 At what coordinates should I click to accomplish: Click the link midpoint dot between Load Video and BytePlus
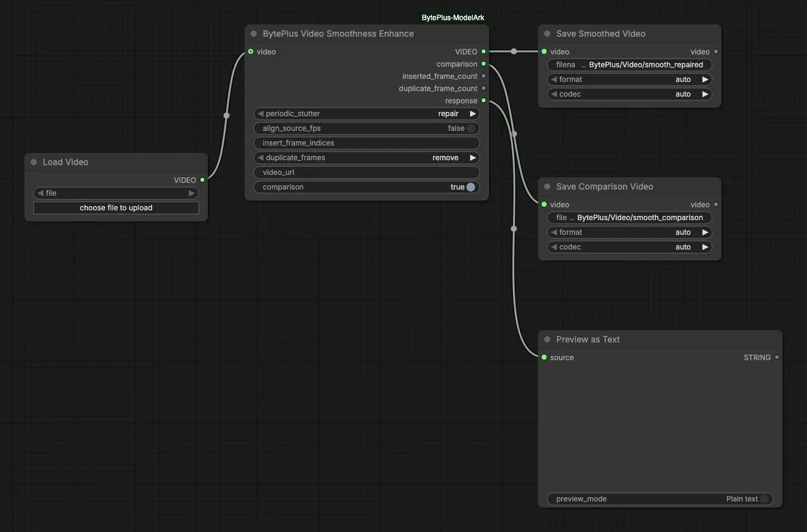(x=227, y=115)
